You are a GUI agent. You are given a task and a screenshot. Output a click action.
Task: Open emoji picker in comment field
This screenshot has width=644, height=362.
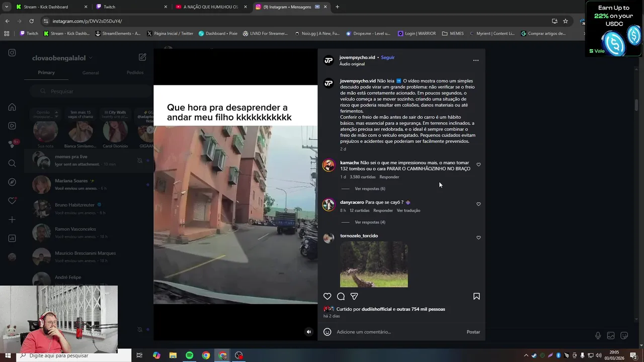328,332
